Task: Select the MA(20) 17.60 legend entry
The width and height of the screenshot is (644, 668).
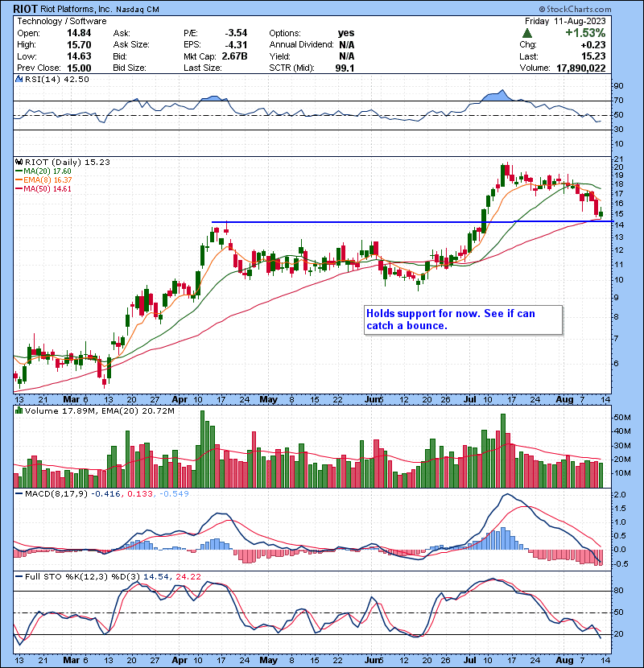Action: 43,171
